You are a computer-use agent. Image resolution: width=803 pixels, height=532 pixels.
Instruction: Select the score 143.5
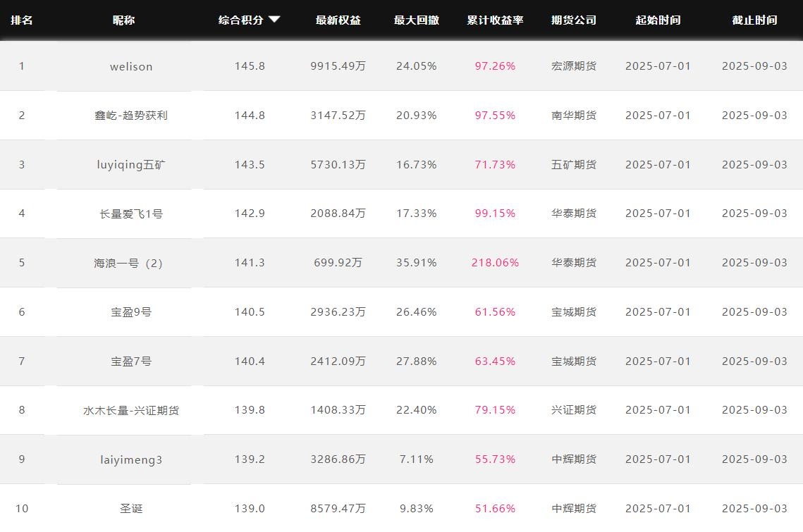click(x=250, y=164)
